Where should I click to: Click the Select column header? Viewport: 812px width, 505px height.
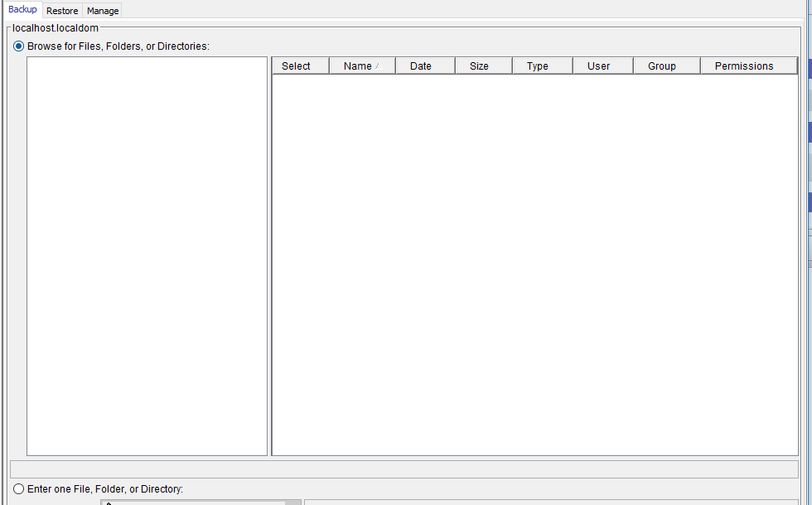pyautogui.click(x=299, y=66)
